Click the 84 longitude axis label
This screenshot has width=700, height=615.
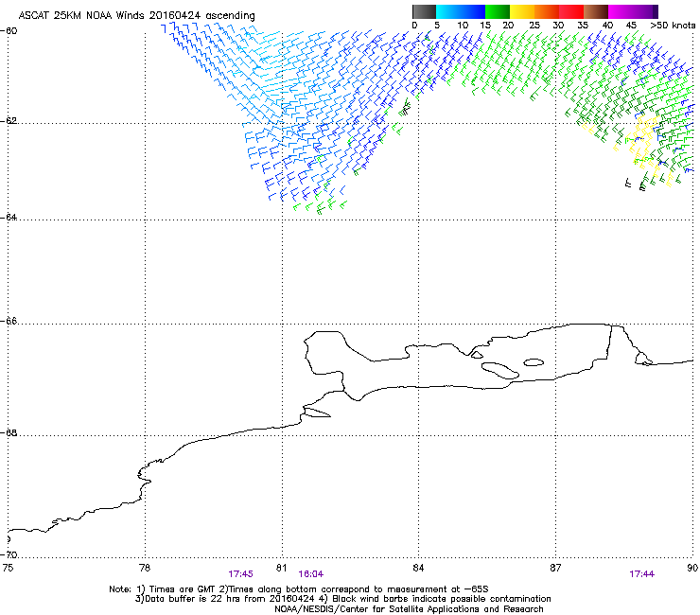coord(418,568)
